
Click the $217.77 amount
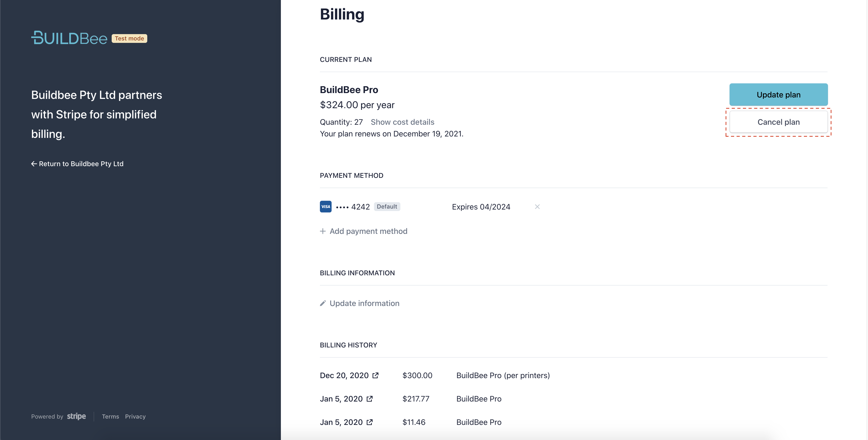tap(416, 399)
